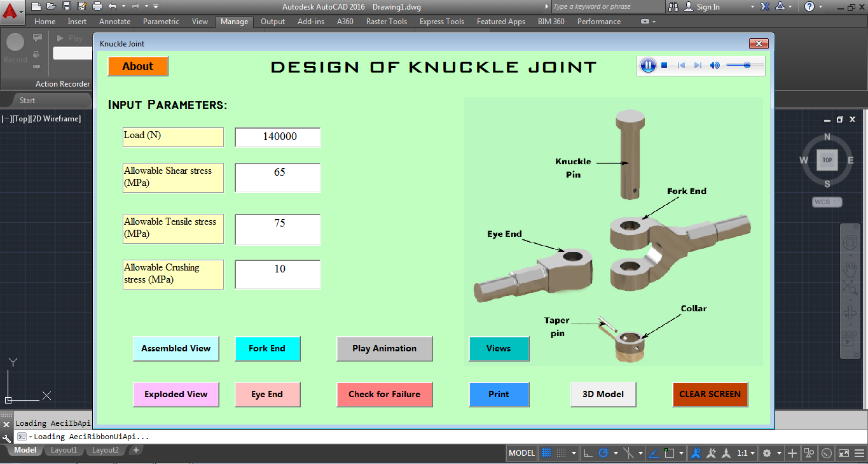
Task: Click the Undo arrow icon
Action: [113, 6]
